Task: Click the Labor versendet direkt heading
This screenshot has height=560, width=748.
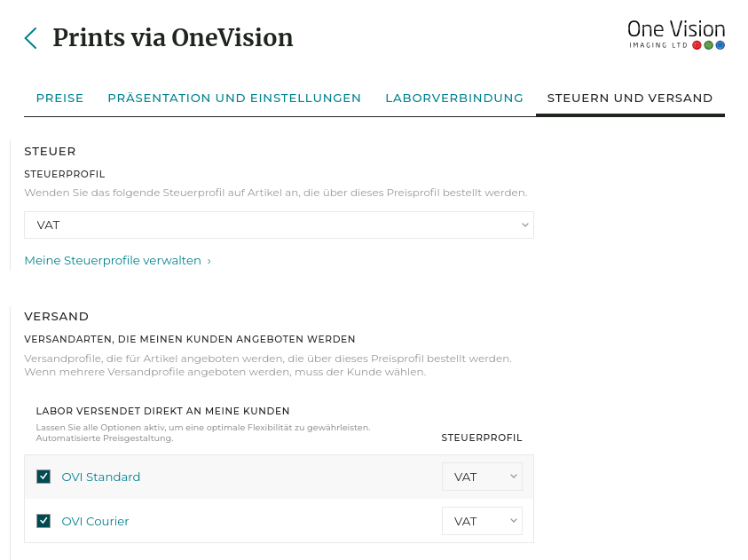Action: 162,411
